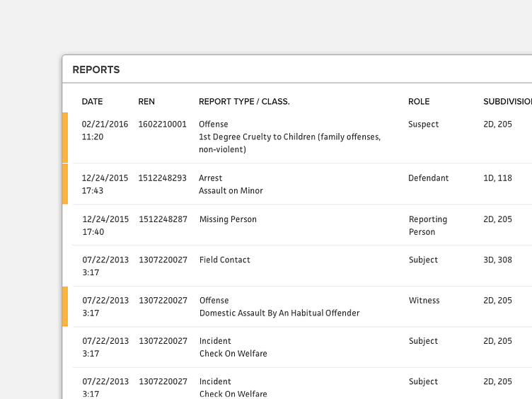Open report REN 1512248293

[x=163, y=178]
